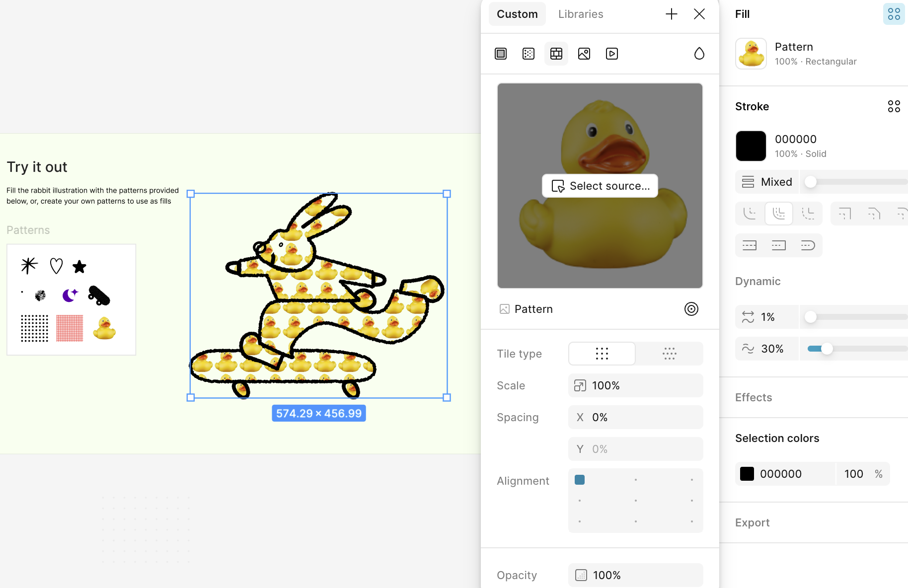Viewport: 908px width, 588px height.
Task: Click the skateboard pattern sample
Action: coord(99,295)
